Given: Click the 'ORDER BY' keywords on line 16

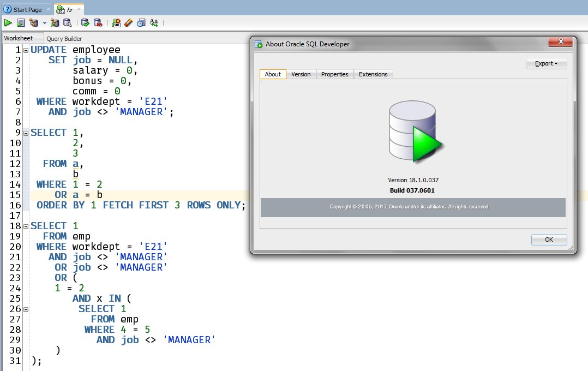Looking at the screenshot, I should 61,205.
